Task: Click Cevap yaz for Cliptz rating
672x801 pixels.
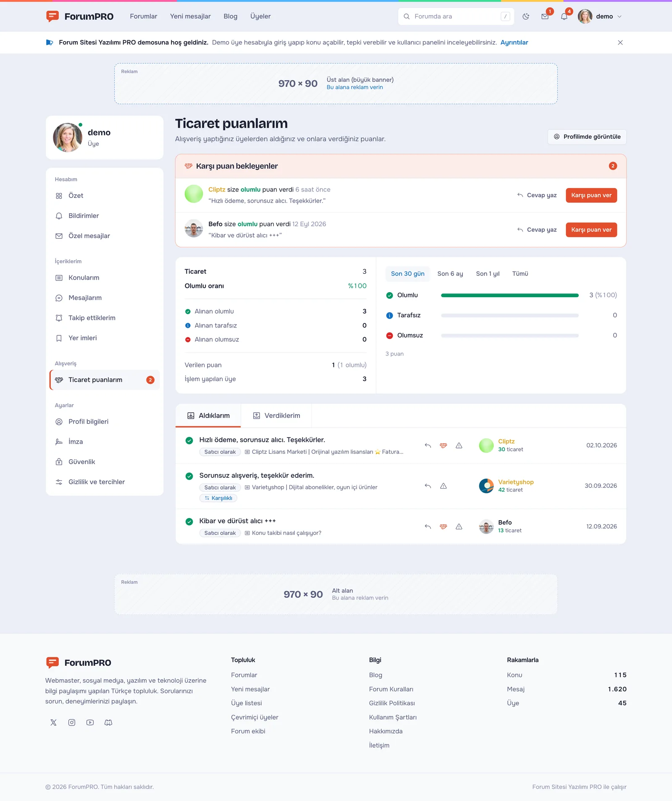Action: click(x=537, y=195)
